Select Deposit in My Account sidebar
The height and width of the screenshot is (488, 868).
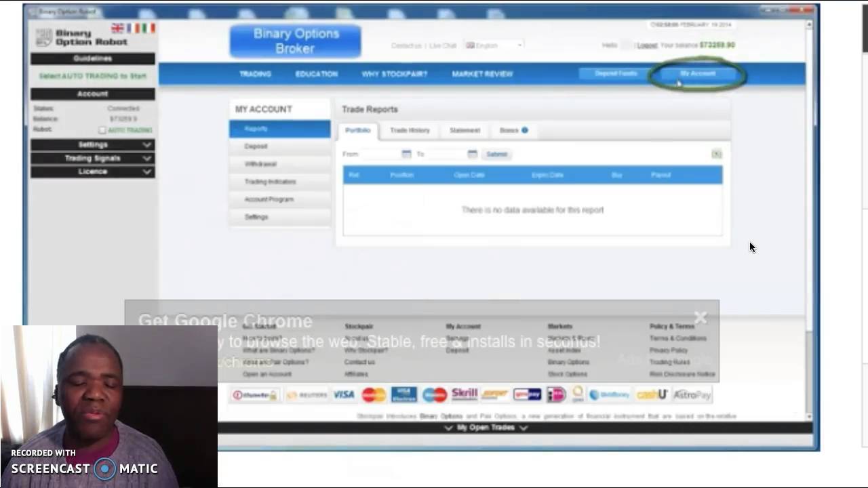[279, 146]
